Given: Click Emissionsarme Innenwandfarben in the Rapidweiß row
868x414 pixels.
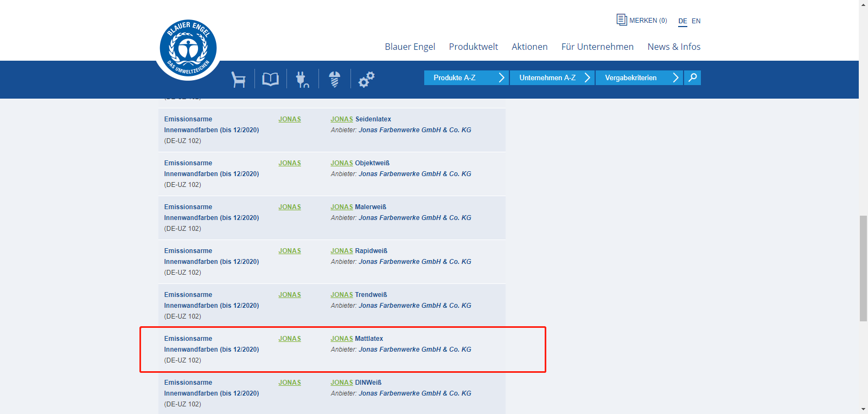Looking at the screenshot, I should (x=212, y=256).
